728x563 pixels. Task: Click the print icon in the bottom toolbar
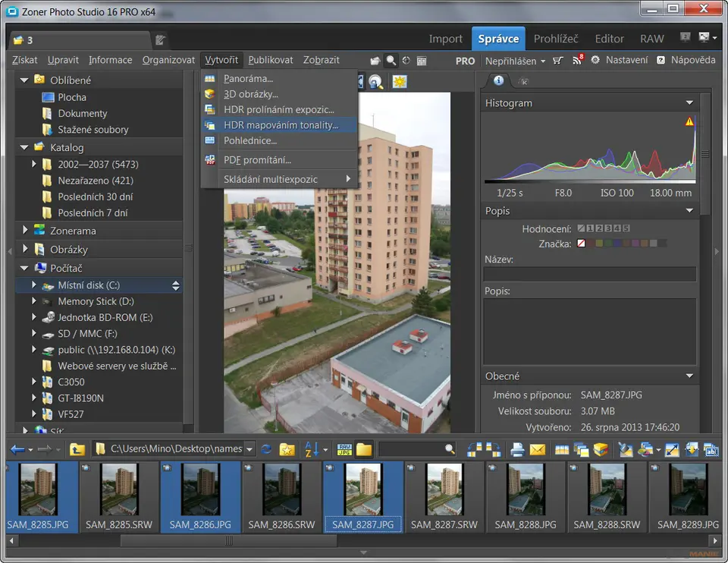click(518, 450)
